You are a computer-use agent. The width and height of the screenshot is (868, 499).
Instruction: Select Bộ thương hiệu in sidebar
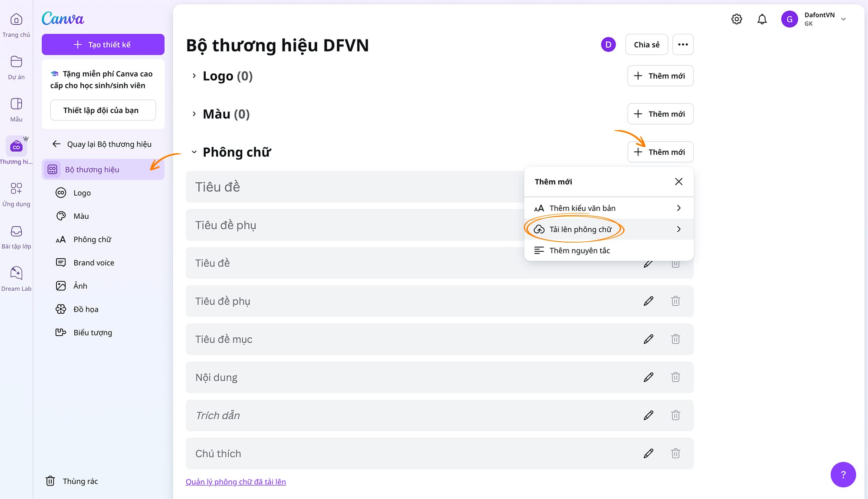[x=103, y=169]
